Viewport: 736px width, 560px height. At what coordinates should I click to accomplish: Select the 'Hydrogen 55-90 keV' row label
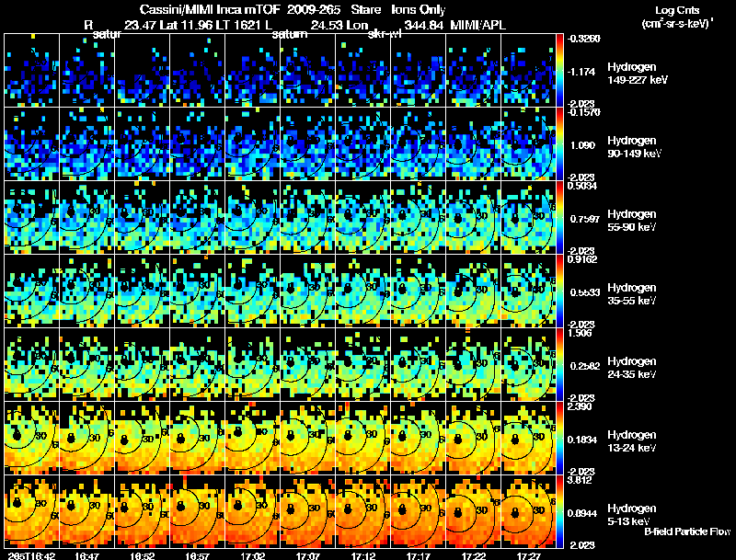tap(632, 221)
